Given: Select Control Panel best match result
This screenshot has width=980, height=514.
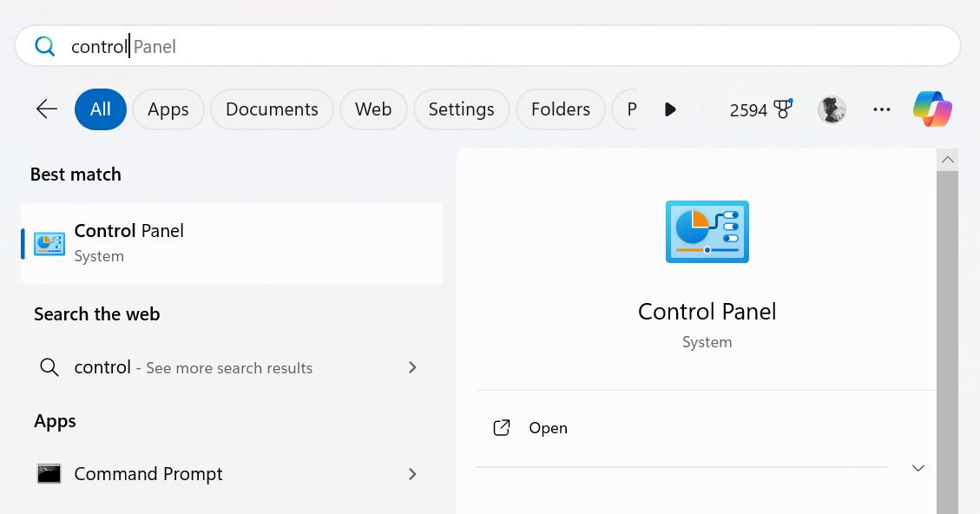Looking at the screenshot, I should 232,243.
